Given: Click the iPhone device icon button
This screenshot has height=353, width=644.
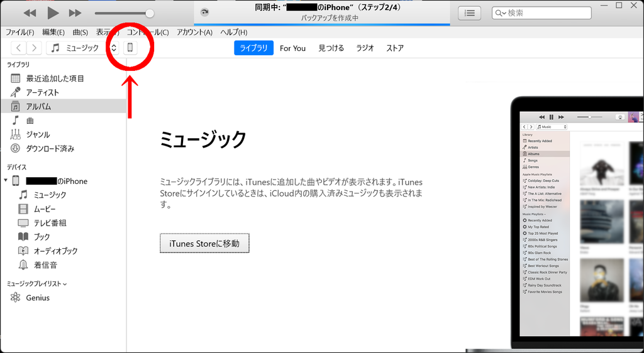Looking at the screenshot, I should coord(130,48).
